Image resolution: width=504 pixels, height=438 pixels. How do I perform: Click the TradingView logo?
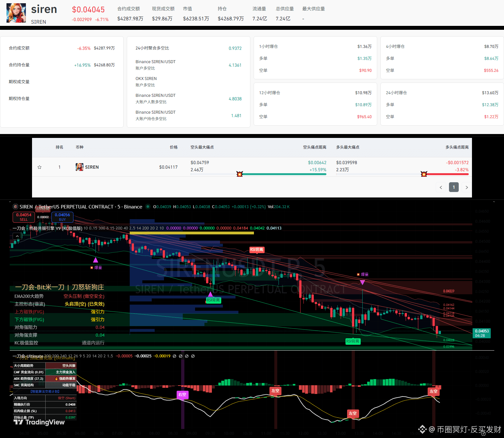coord(39,422)
